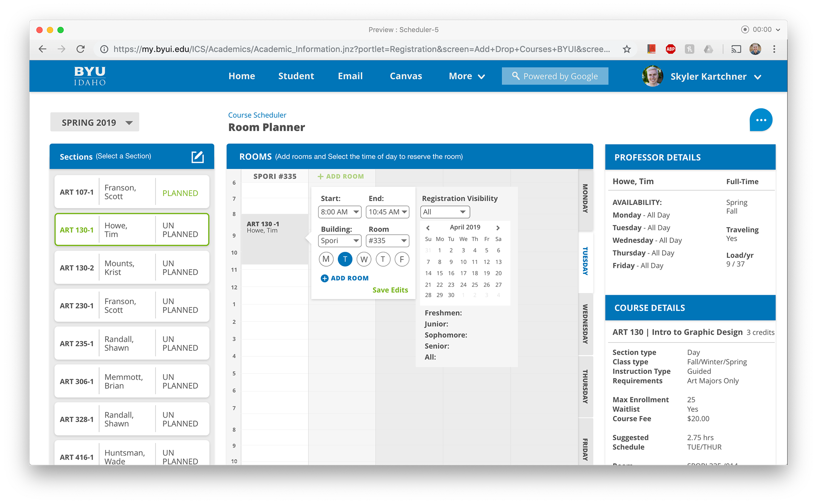The image size is (817, 504).
Task: Select the ART 235-1 Randall section
Action: click(x=132, y=344)
